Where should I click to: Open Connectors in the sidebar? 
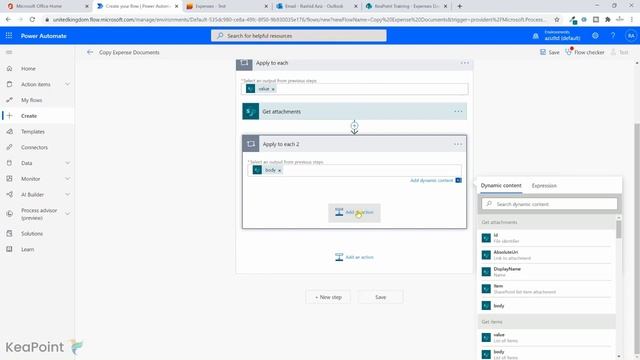click(x=34, y=147)
